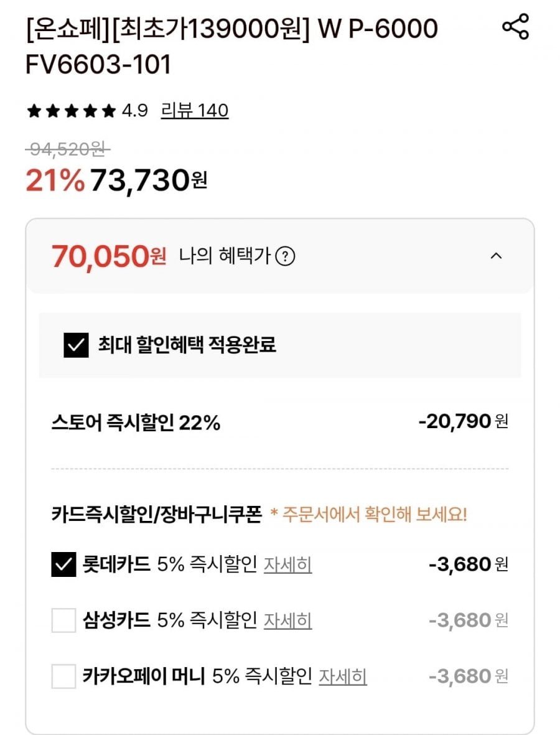Enable the 삼성카드 5% discount checkbox
560x735 pixels.
[x=63, y=620]
